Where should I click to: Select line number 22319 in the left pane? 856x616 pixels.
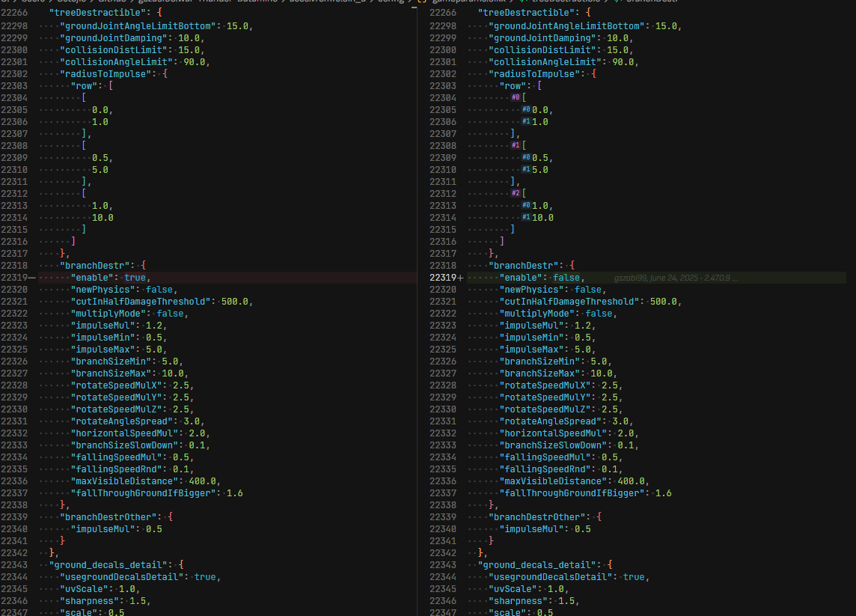(14, 278)
